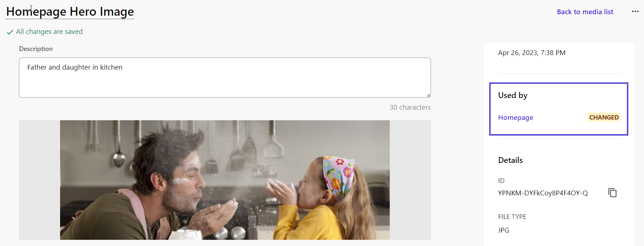
Task: Edit the Homepage Hero Image title
Action: point(70,12)
